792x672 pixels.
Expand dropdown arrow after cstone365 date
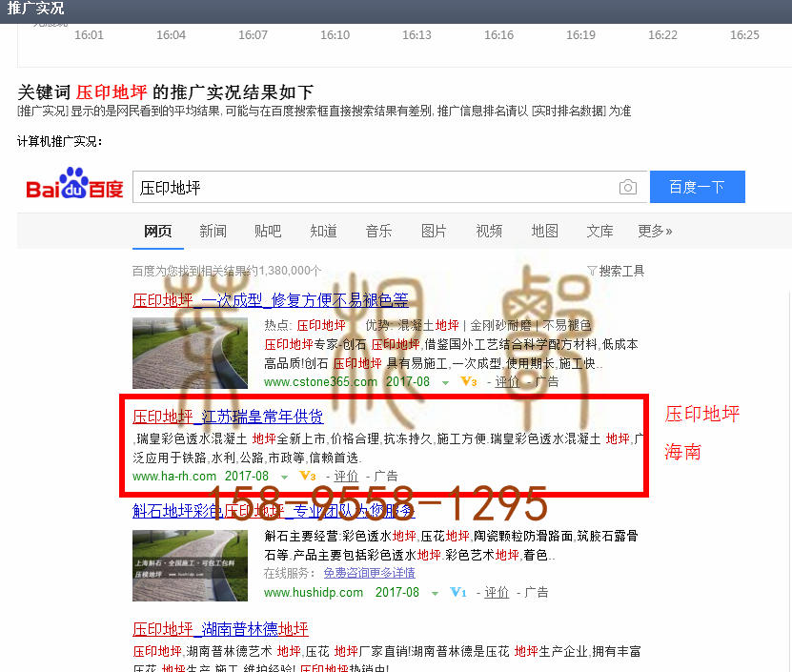coord(445,383)
